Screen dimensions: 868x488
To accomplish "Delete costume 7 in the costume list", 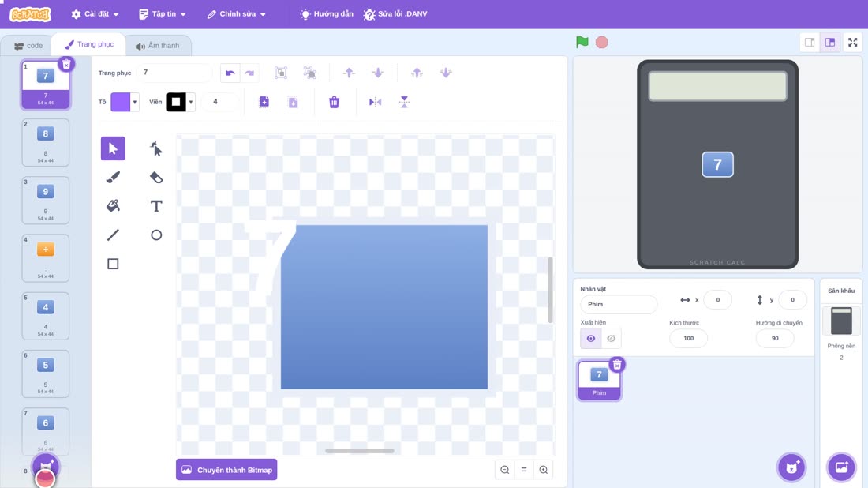I will pos(66,64).
